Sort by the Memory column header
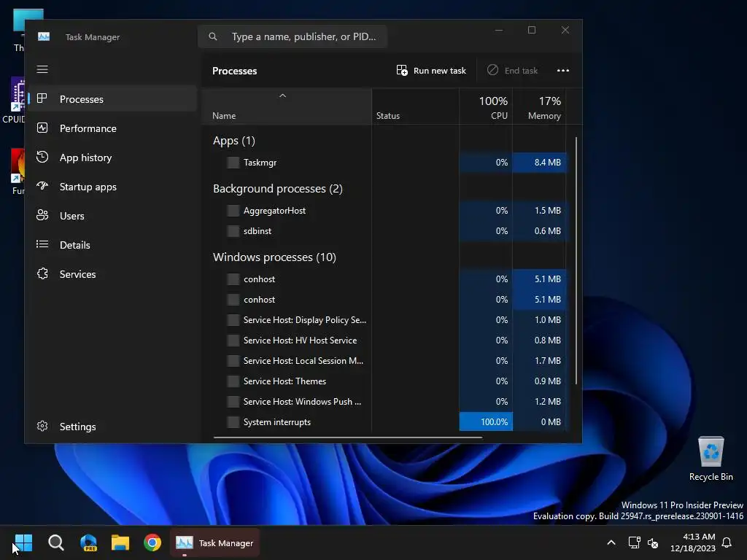The image size is (747, 560). [539, 107]
